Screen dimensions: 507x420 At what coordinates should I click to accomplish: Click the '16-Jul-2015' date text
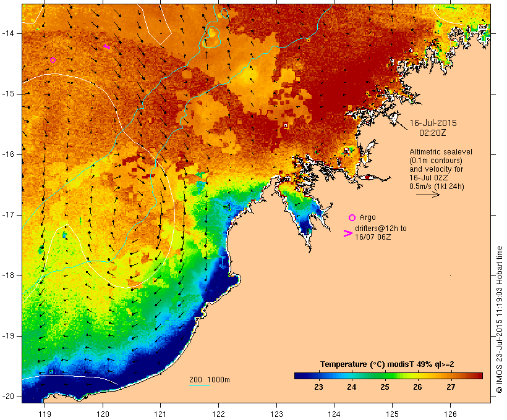tap(433, 123)
